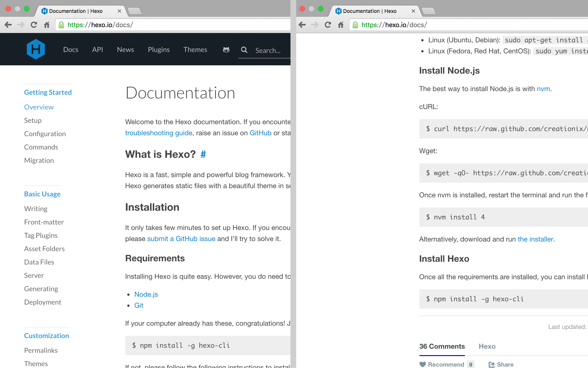Click the Basic Usage sidebar heading
The height and width of the screenshot is (368, 588).
coord(42,194)
